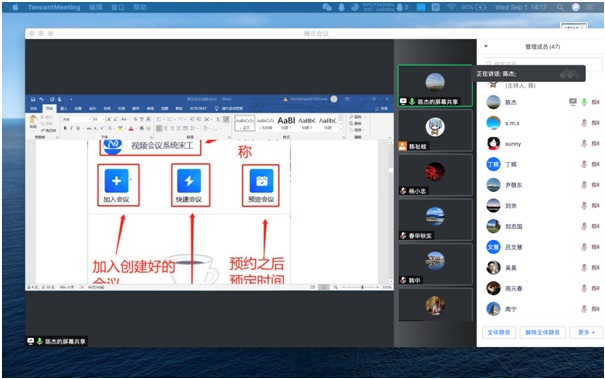The height and width of the screenshot is (379, 605).
Task: Click the 快速会议 lightning icon
Action: tap(189, 181)
